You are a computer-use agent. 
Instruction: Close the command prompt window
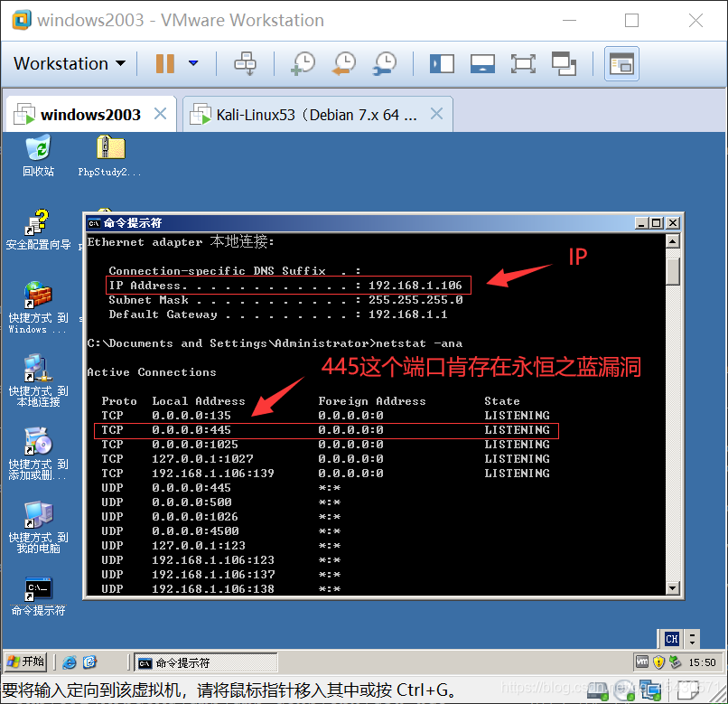673,223
